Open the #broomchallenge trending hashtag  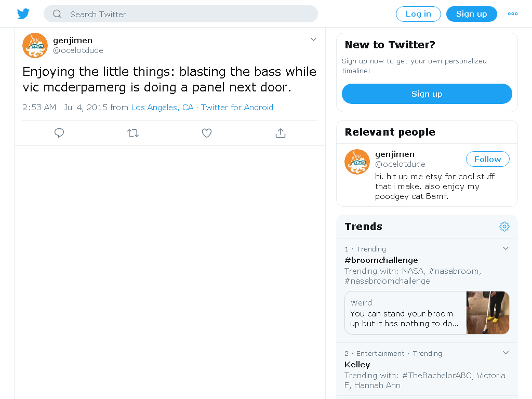(x=381, y=260)
